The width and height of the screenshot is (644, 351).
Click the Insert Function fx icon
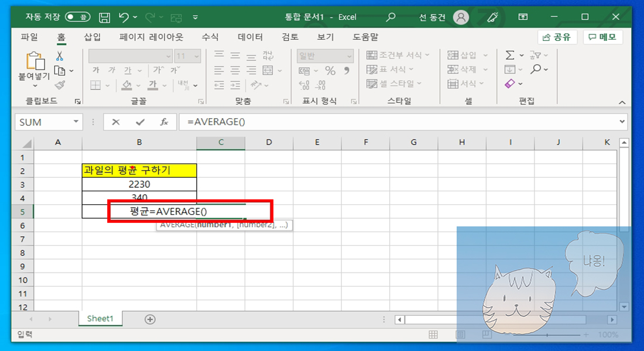[165, 122]
